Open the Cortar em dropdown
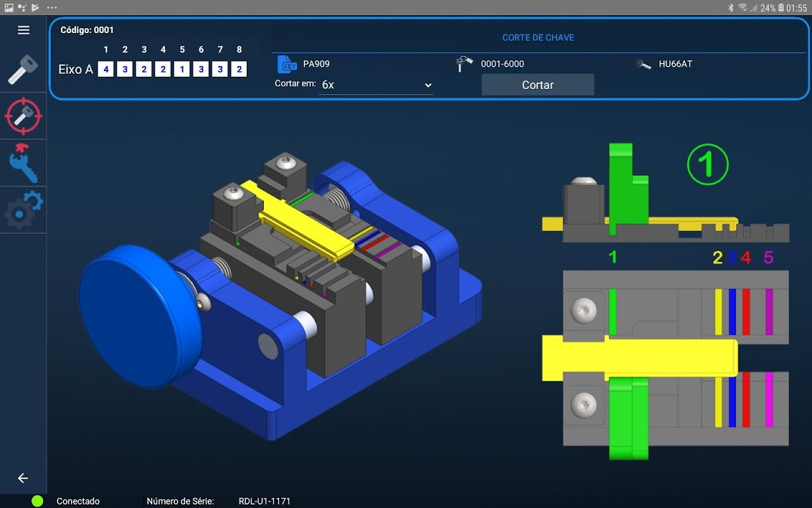812x508 pixels. [376, 85]
